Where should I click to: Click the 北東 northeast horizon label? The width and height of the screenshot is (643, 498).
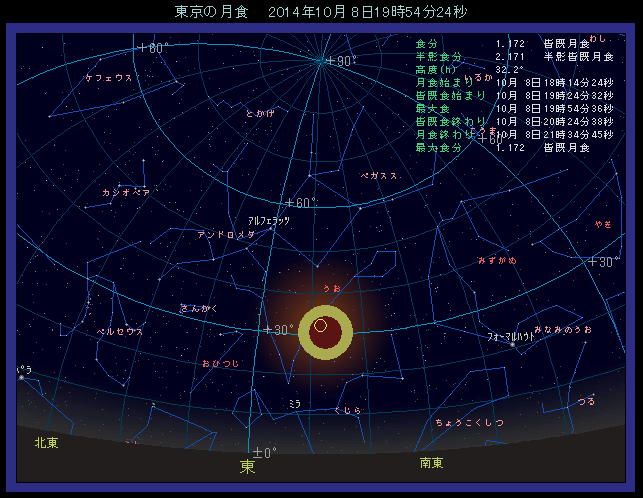pyautogui.click(x=47, y=442)
